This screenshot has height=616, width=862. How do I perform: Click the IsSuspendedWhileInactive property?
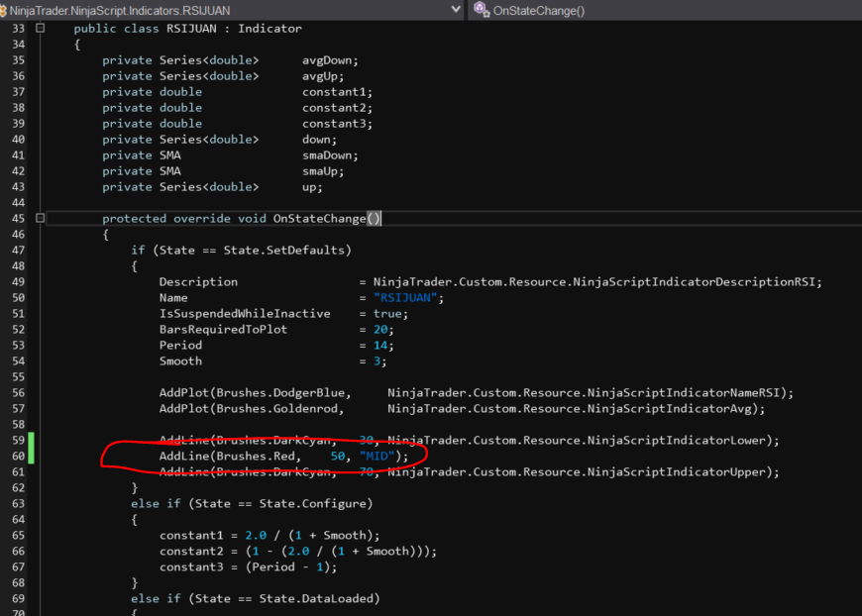click(x=245, y=314)
